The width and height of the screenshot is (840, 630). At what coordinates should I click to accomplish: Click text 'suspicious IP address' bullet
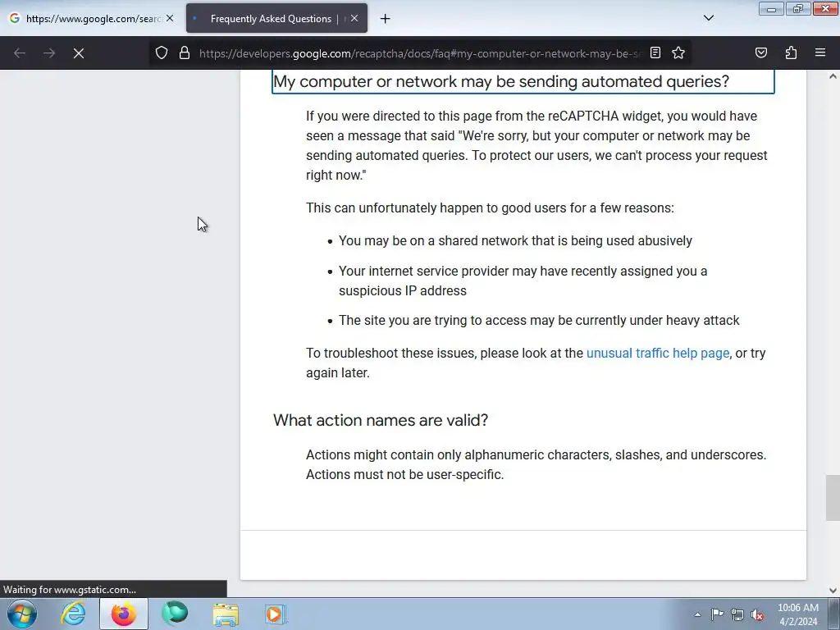pyautogui.click(x=402, y=291)
